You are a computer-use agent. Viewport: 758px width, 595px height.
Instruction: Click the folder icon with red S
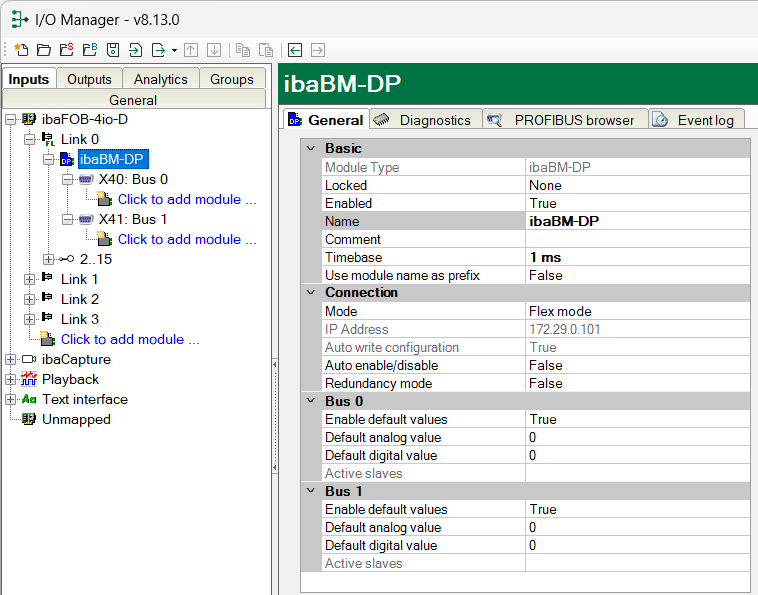(x=67, y=50)
